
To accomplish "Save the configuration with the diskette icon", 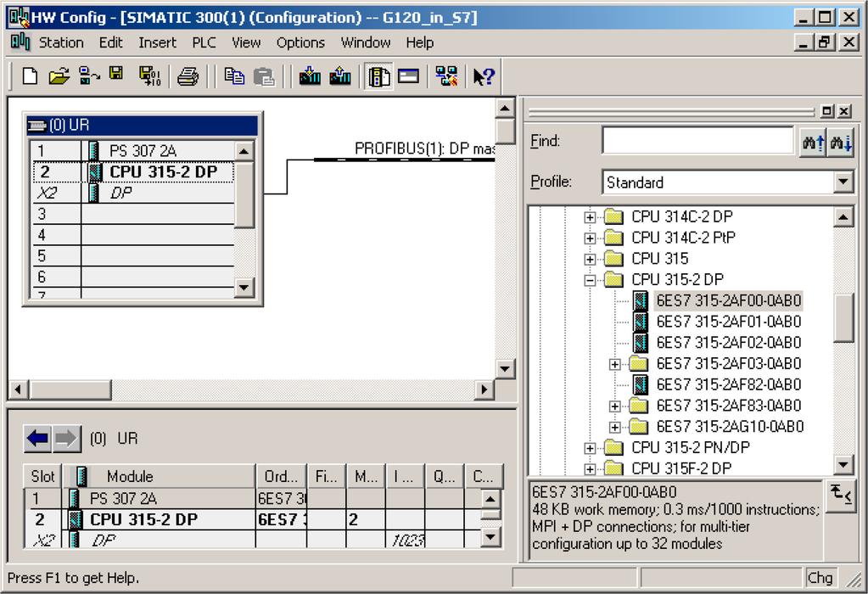I will 116,74.
